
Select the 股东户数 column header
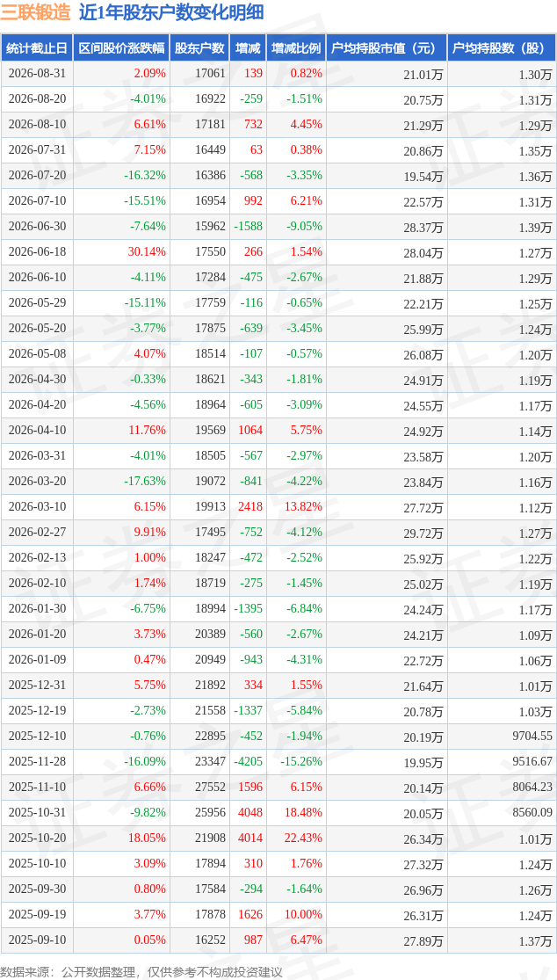(x=199, y=47)
